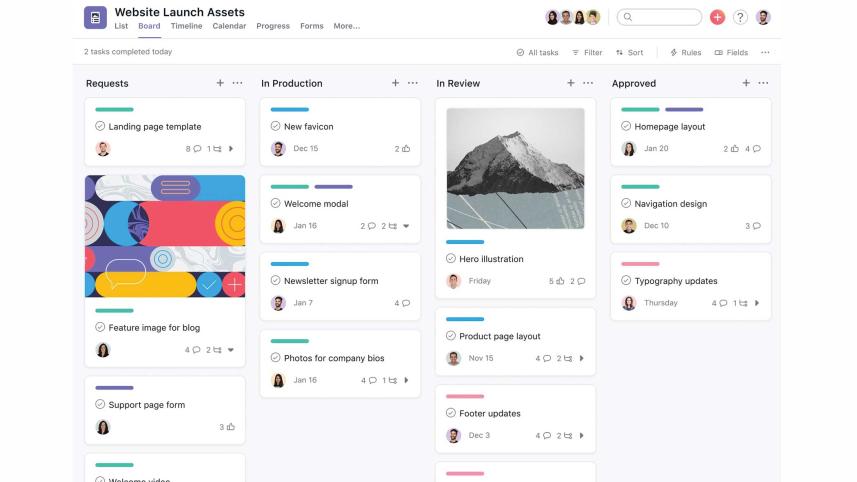Expand subtasks on Product page layout card
857x482 pixels.
(582, 358)
